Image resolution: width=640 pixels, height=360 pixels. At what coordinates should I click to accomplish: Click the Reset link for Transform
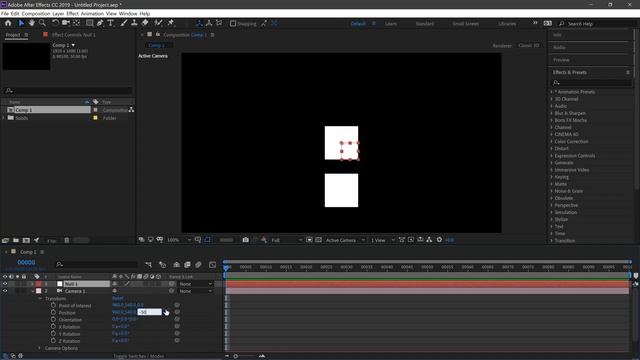point(118,298)
